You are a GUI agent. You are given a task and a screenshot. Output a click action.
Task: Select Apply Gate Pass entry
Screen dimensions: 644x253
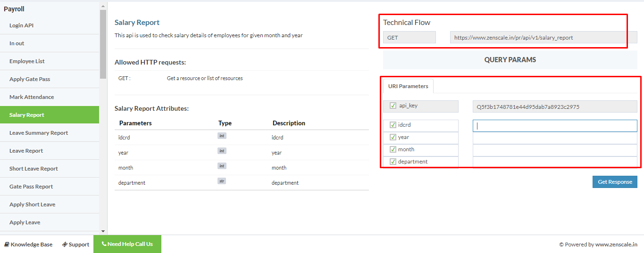pos(50,79)
